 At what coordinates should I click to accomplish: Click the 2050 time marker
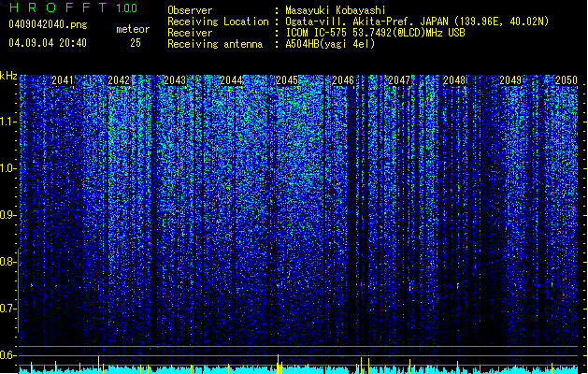(566, 80)
